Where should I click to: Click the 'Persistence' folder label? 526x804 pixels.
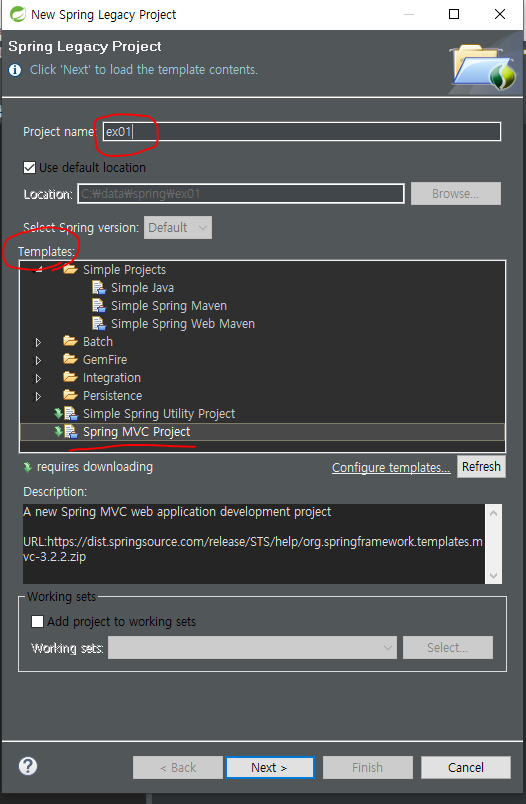(112, 395)
